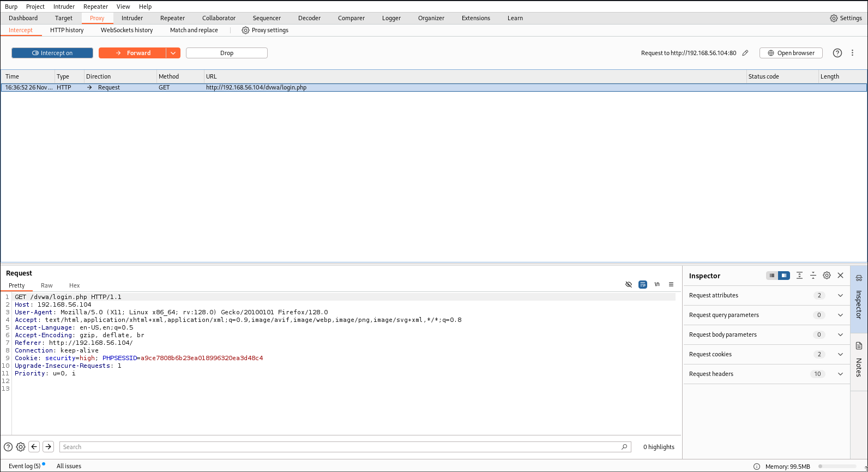Click the pencil icon to edit request target
This screenshot has height=472, width=868.
click(745, 53)
